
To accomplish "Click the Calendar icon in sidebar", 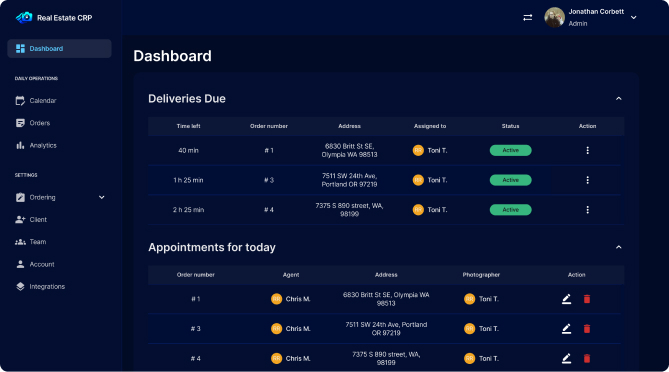I will (20, 101).
